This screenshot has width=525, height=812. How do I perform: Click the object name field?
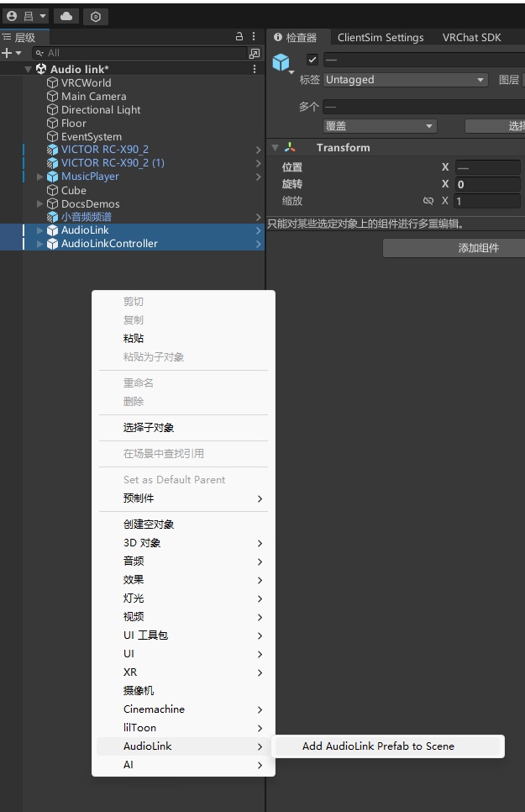click(x=424, y=60)
